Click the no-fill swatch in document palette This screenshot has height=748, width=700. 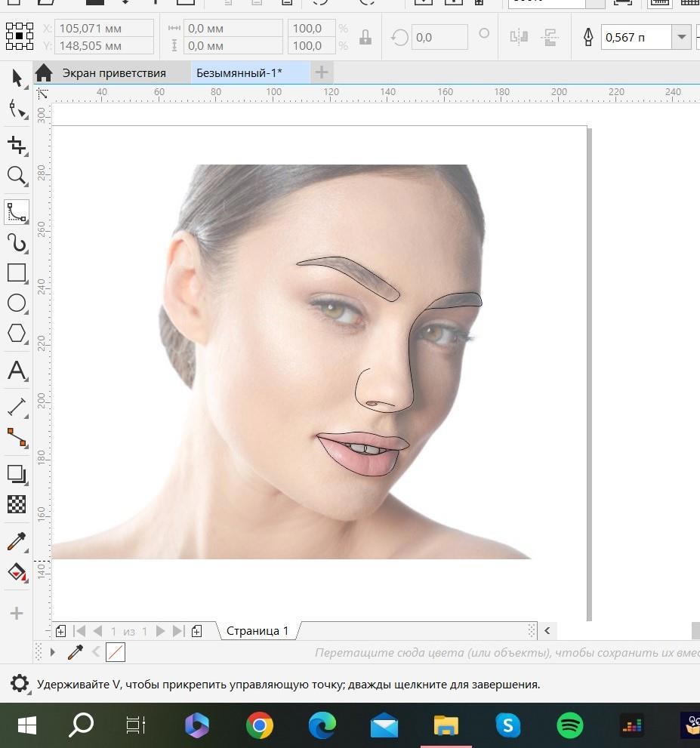point(116,651)
